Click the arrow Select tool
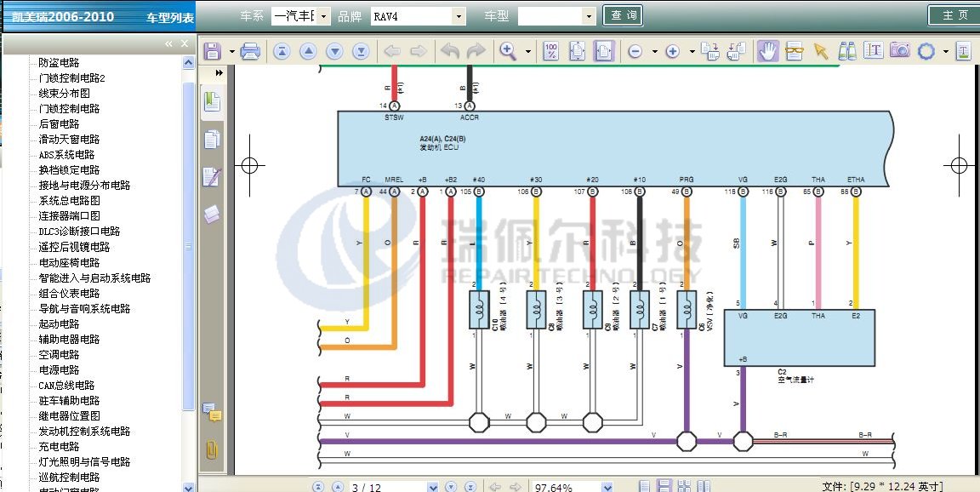 coord(820,51)
